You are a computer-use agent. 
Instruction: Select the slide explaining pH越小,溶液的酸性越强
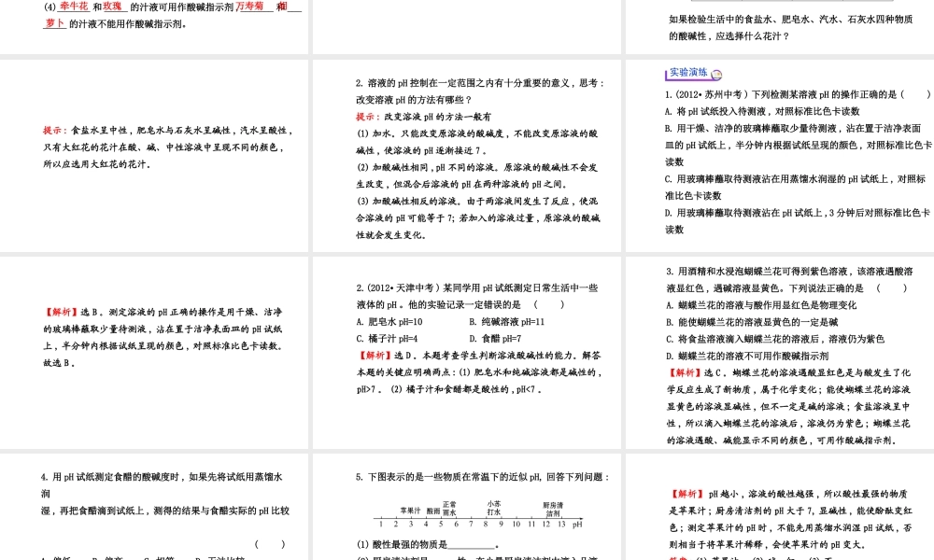point(780,507)
